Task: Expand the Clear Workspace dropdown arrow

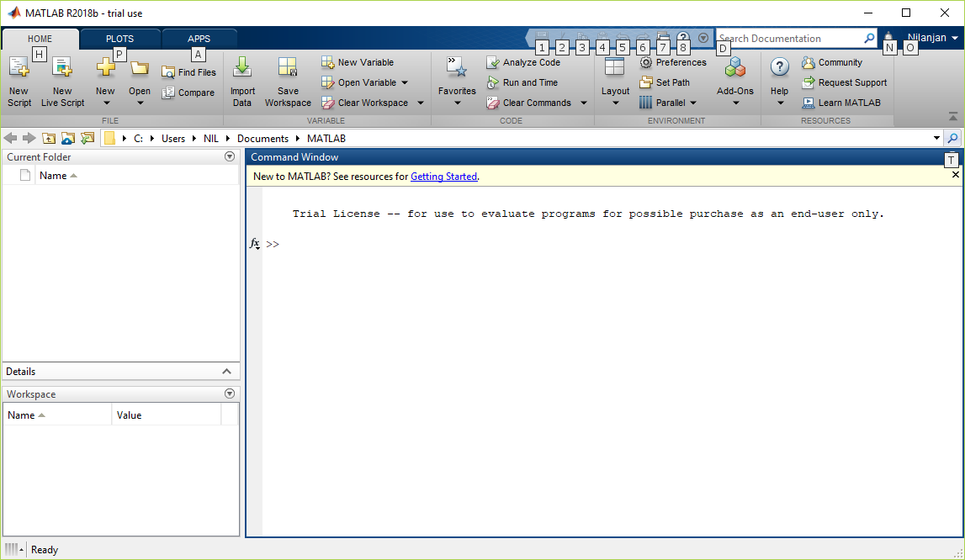Action: 421,103
